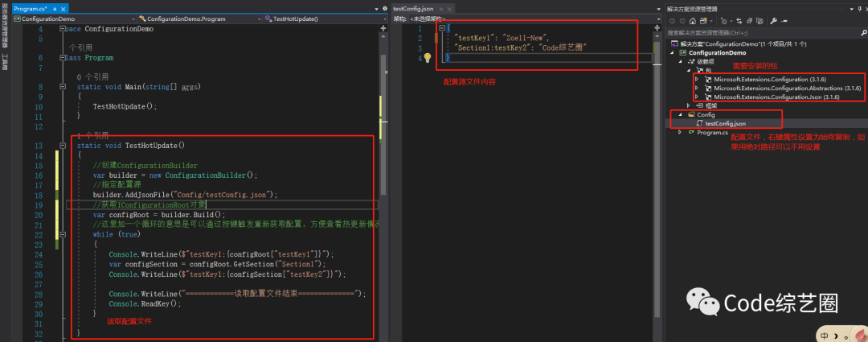Expand Microsoft.Extensions.Configuration.Json package
Screen dimensions: 868x342
point(696,97)
